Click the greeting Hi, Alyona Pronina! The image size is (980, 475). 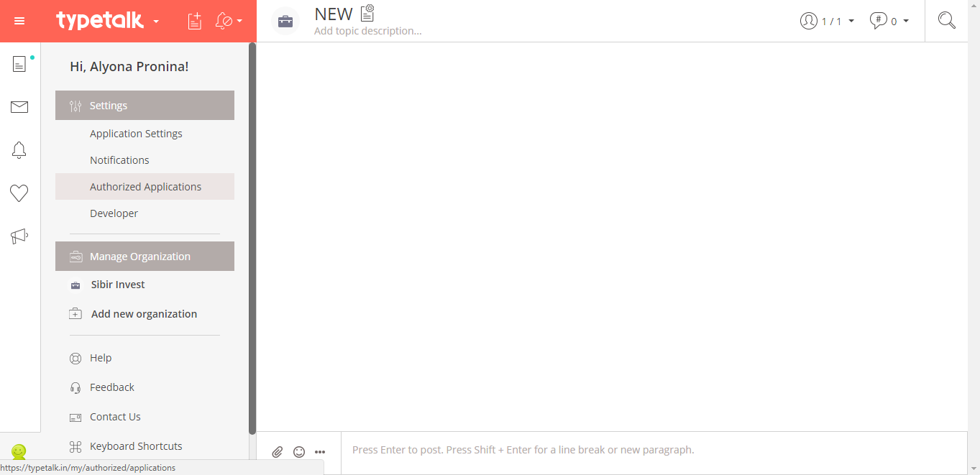129,67
